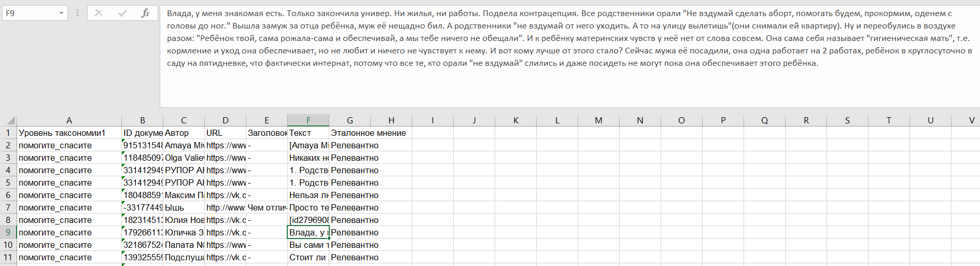
Task: Click the Cancel (X) formula bar icon
Action: coord(99,13)
